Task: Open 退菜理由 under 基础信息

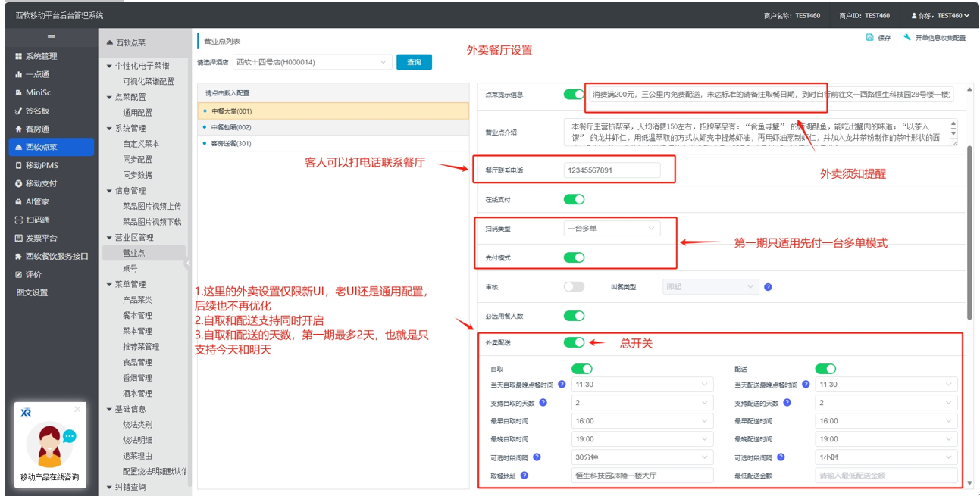Action: click(137, 456)
